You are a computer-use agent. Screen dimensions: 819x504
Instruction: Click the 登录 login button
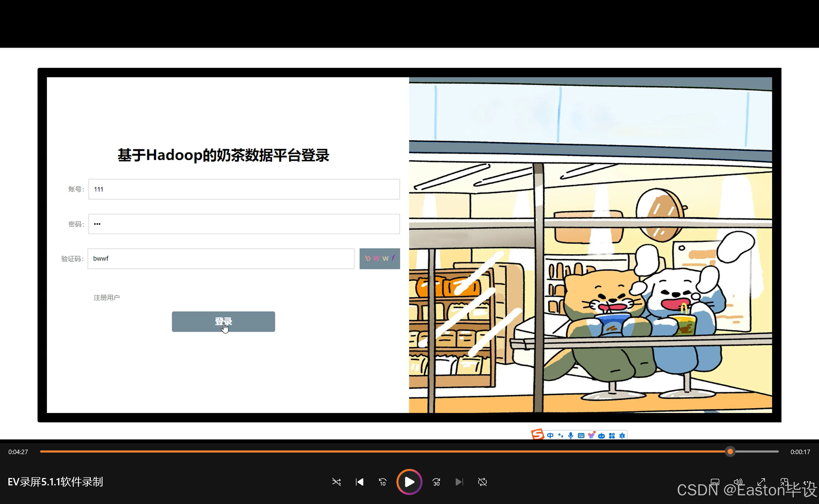pyautogui.click(x=223, y=322)
